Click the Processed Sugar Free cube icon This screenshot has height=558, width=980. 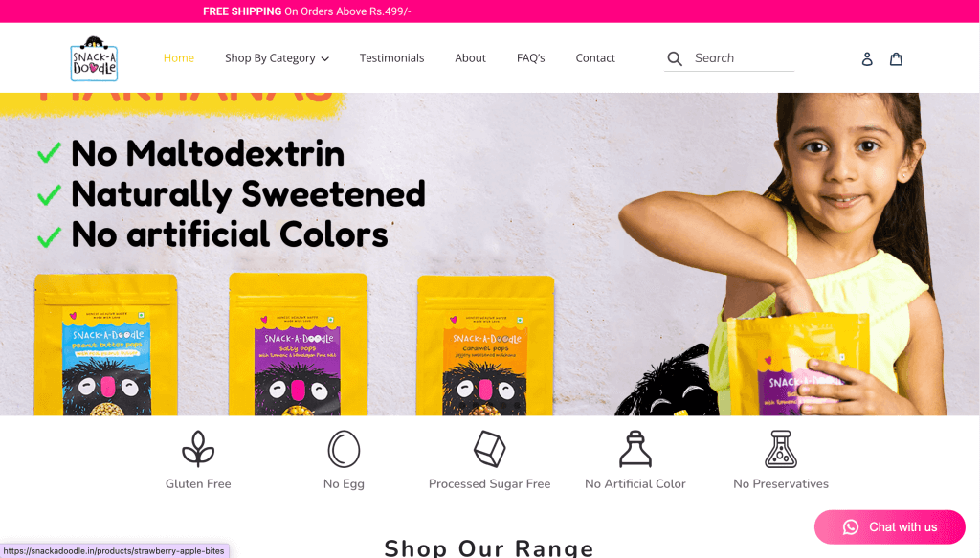pyautogui.click(x=489, y=449)
